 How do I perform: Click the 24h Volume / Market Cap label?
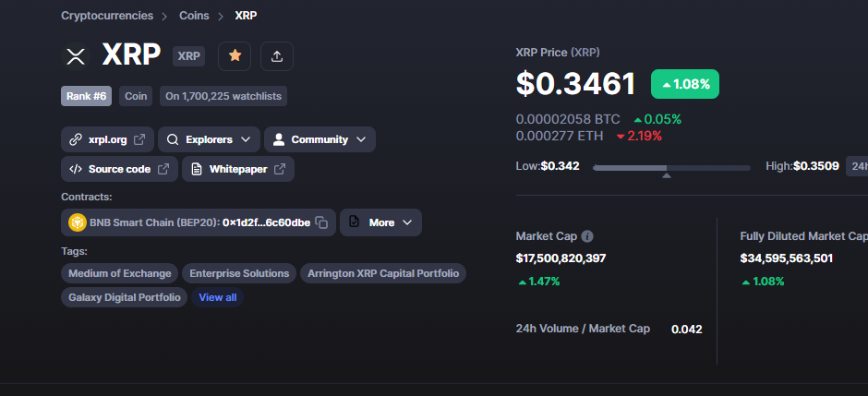[583, 329]
